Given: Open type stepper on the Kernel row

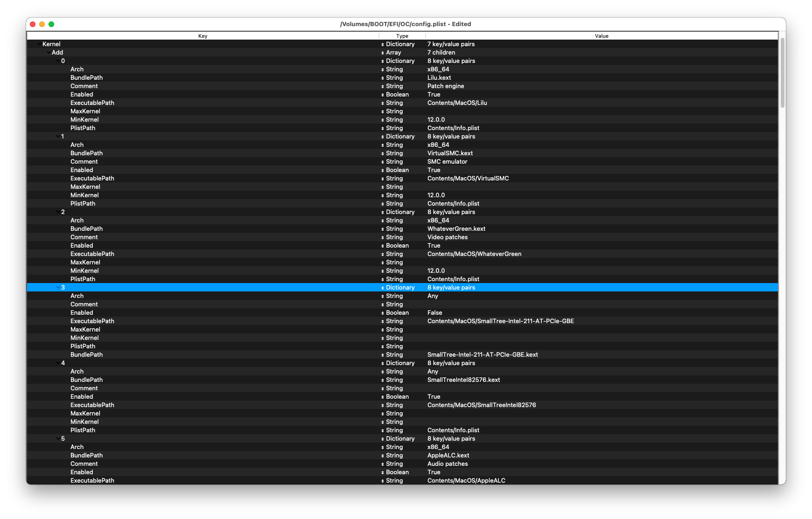Looking at the screenshot, I should 383,44.
